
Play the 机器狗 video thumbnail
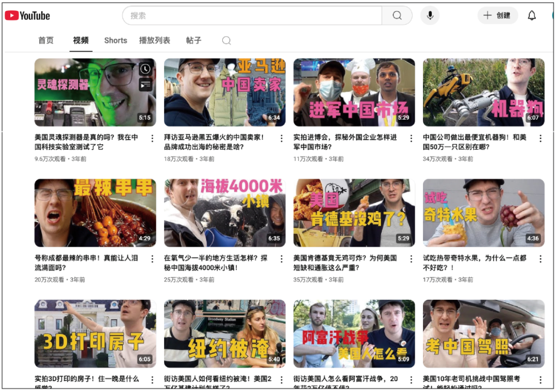tap(483, 92)
